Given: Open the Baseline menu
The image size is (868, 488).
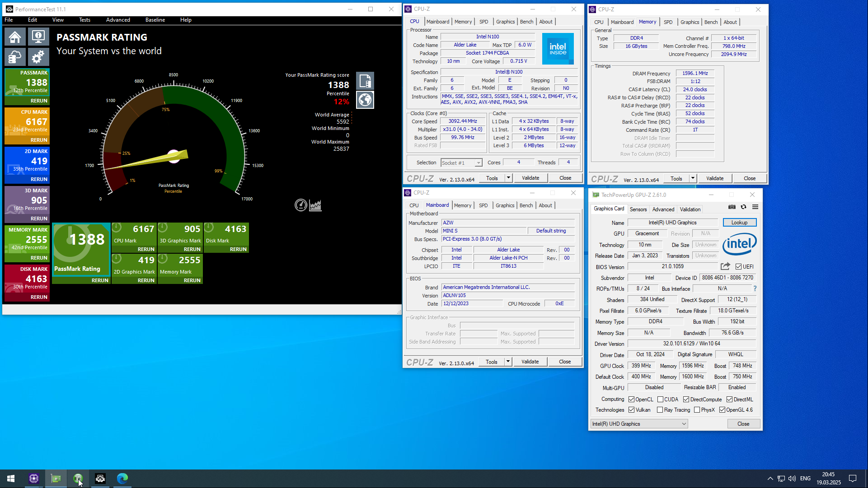Looking at the screenshot, I should pyautogui.click(x=155, y=20).
